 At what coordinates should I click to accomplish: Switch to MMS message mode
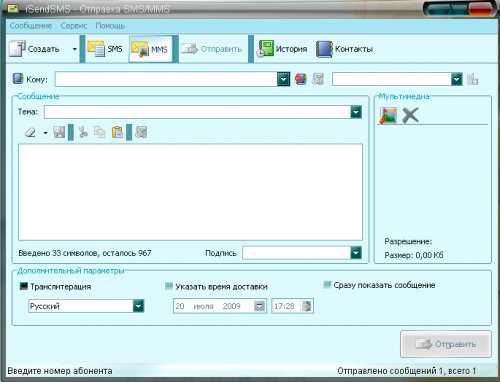(x=150, y=49)
